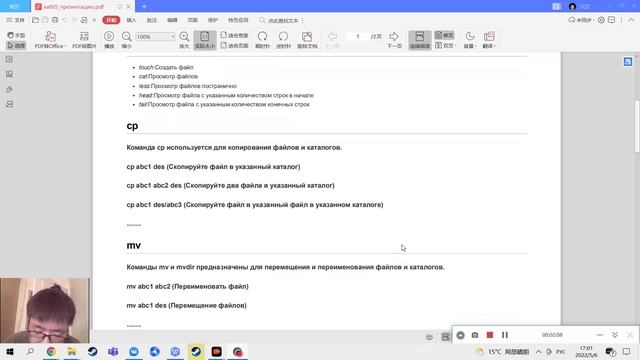
Task: Open the user account avatar
Action: point(572,7)
